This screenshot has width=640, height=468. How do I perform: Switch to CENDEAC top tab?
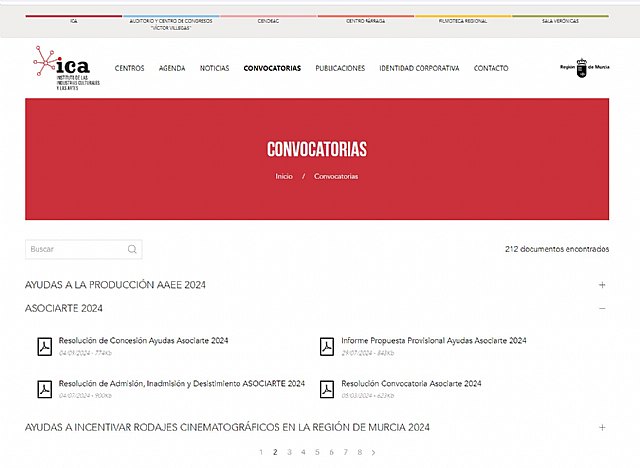(268, 20)
